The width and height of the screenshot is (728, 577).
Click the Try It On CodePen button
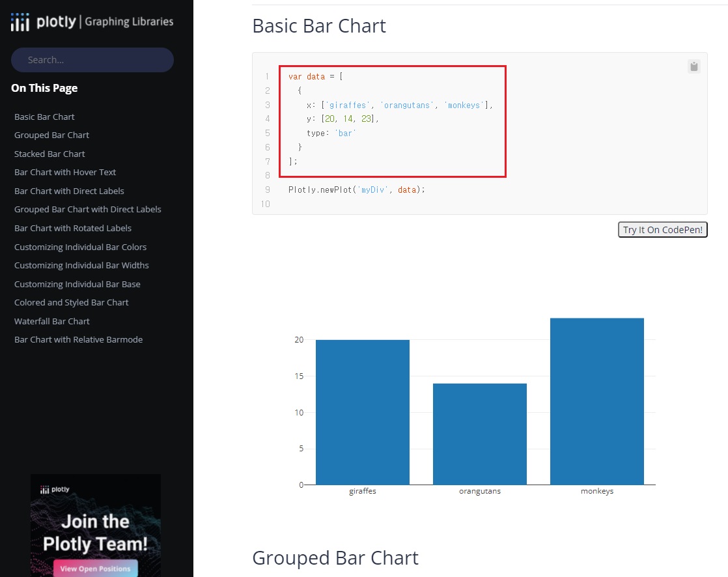click(662, 230)
